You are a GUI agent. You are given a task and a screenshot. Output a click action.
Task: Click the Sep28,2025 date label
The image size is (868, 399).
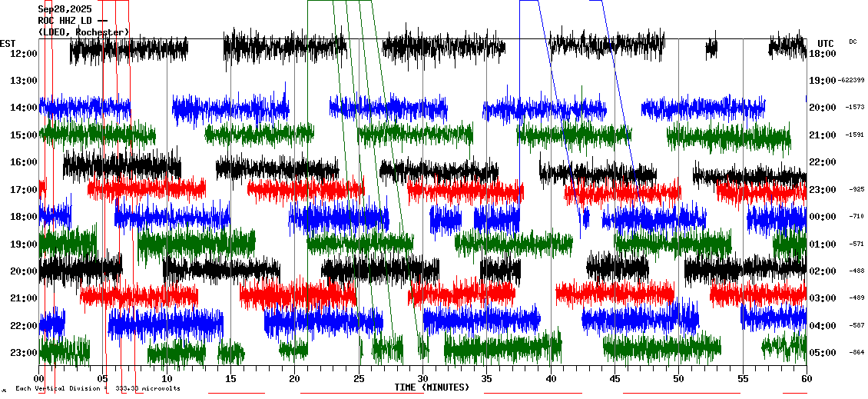pos(64,9)
